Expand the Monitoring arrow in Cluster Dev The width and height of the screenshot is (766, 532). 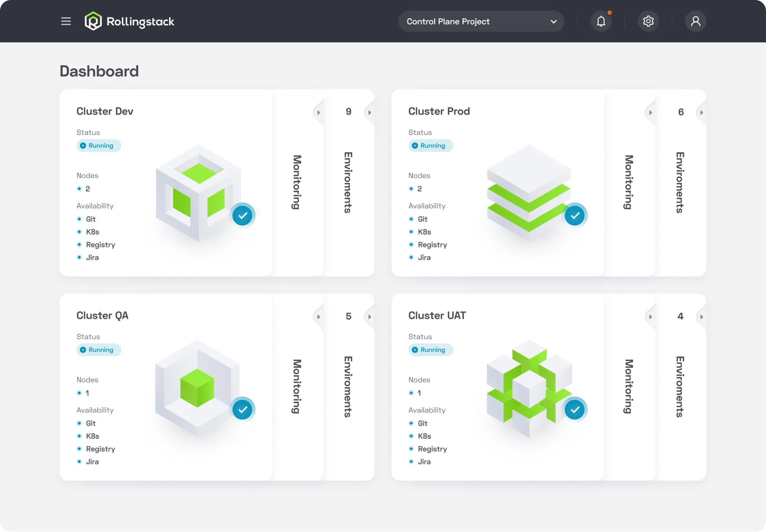[x=318, y=112]
